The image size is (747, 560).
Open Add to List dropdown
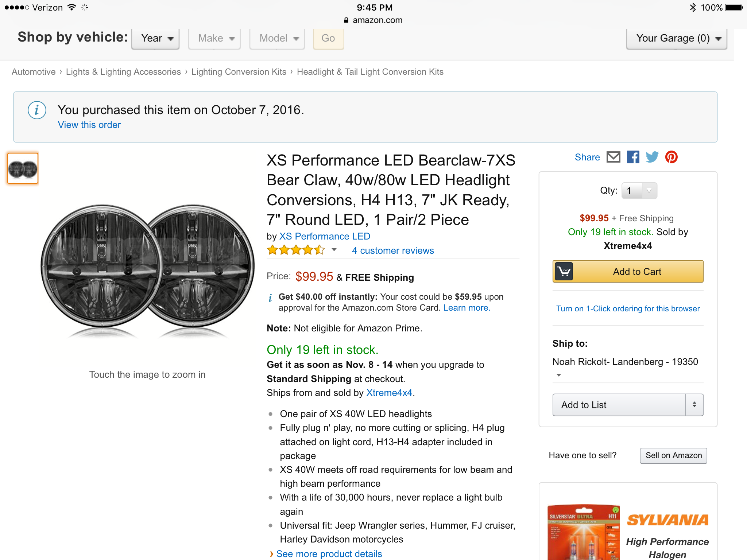point(627,405)
